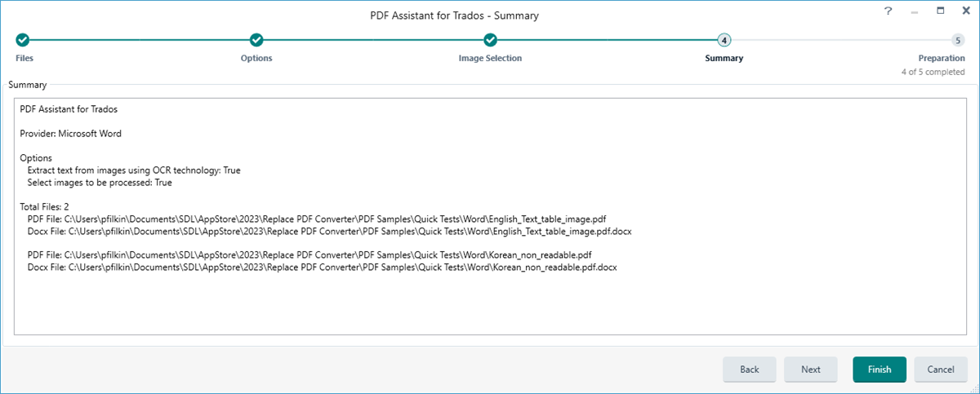Go to the Files wizard step label
This screenshot has height=394, width=980.
24,58
